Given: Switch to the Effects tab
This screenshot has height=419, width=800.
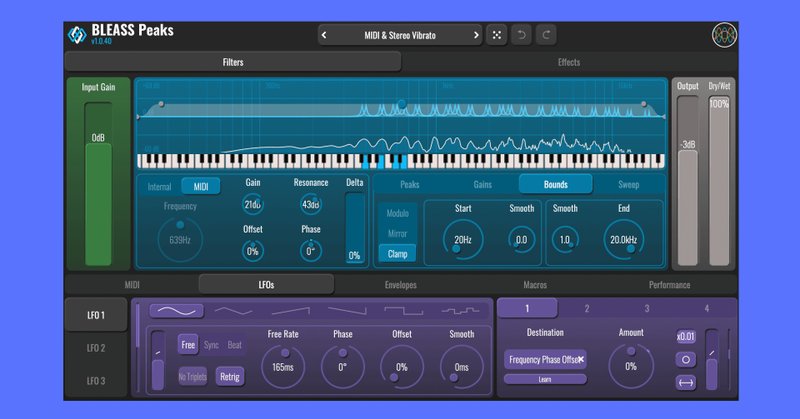Looking at the screenshot, I should pos(568,62).
